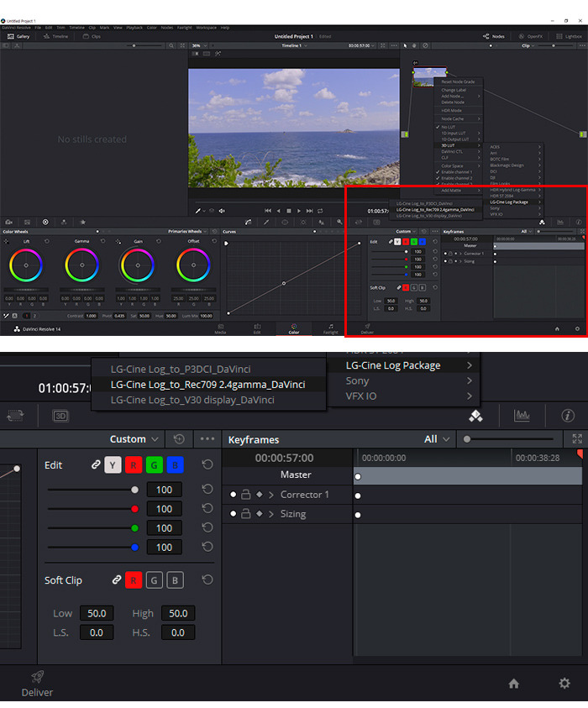Click the Play button under the viewer
This screenshot has width=588, height=708.
(299, 211)
